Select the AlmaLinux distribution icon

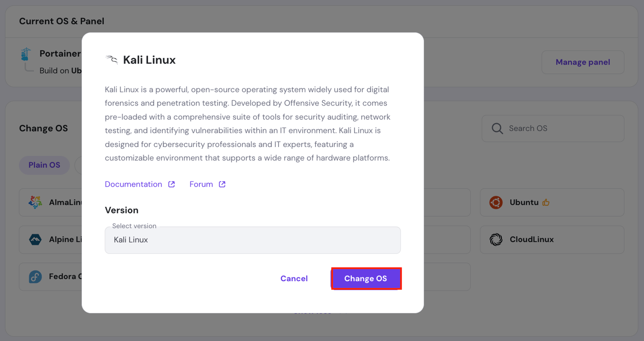point(35,202)
